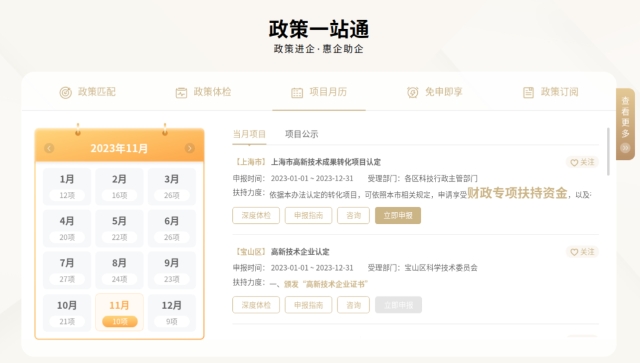
Task: Select 9月 in the calendar
Action: point(171,271)
